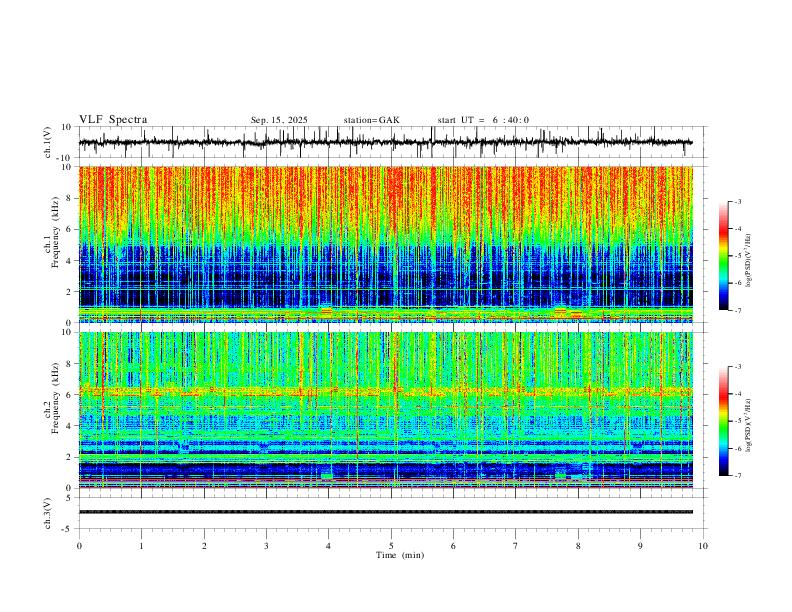Click inside the ch.2 spectrogram panel

(385, 410)
